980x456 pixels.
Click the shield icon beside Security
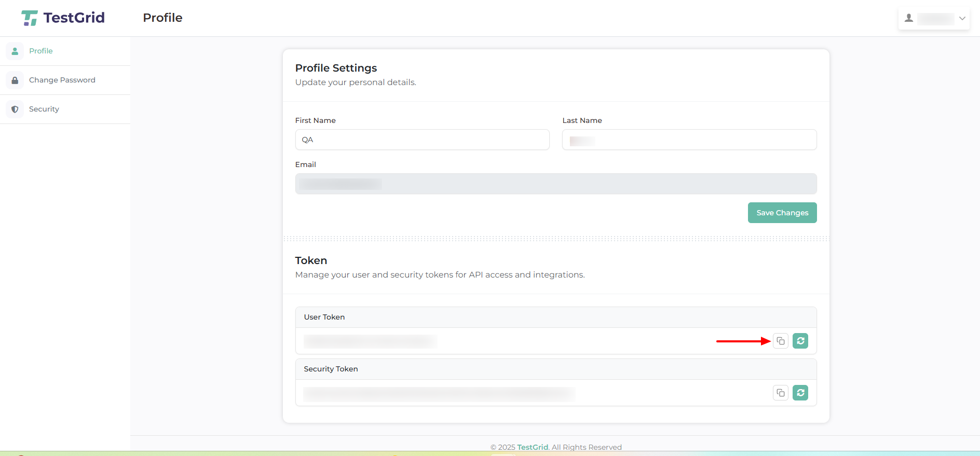click(15, 109)
